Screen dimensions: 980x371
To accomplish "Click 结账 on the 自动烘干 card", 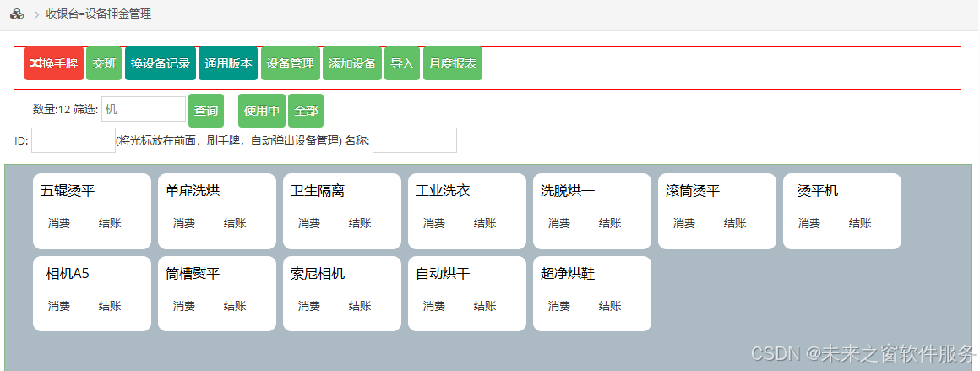I will [x=484, y=306].
